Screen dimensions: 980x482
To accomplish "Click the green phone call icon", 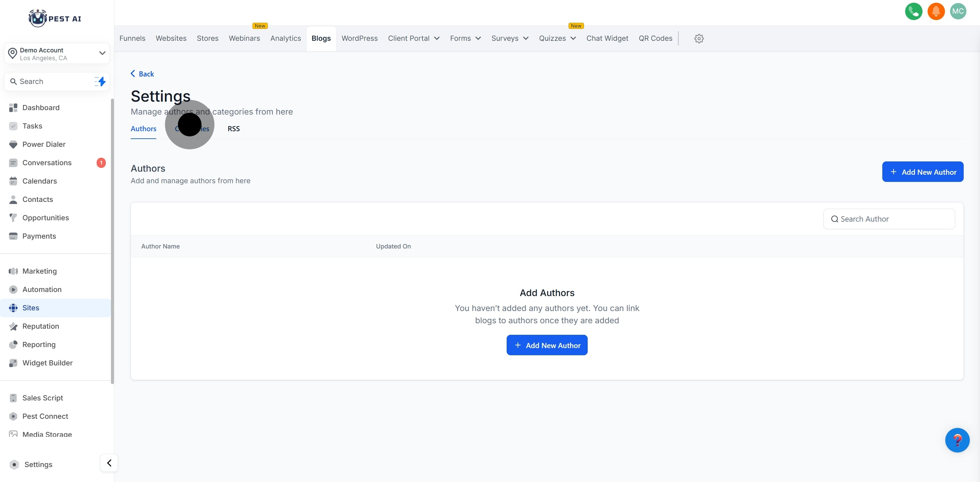I will tap(913, 12).
